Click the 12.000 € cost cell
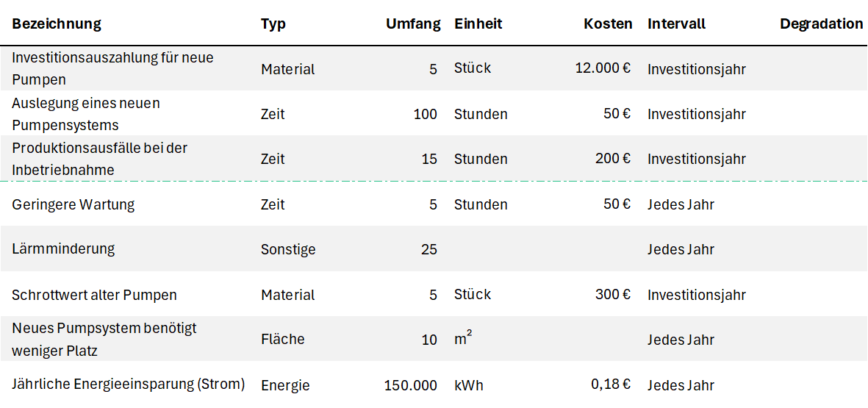Image resolution: width=868 pixels, height=408 pixels. [x=603, y=68]
